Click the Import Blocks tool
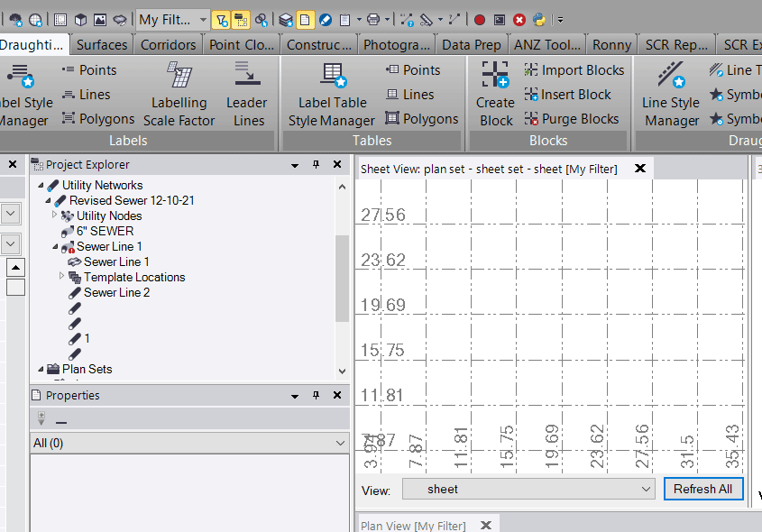762x532 pixels. pyautogui.click(x=574, y=69)
